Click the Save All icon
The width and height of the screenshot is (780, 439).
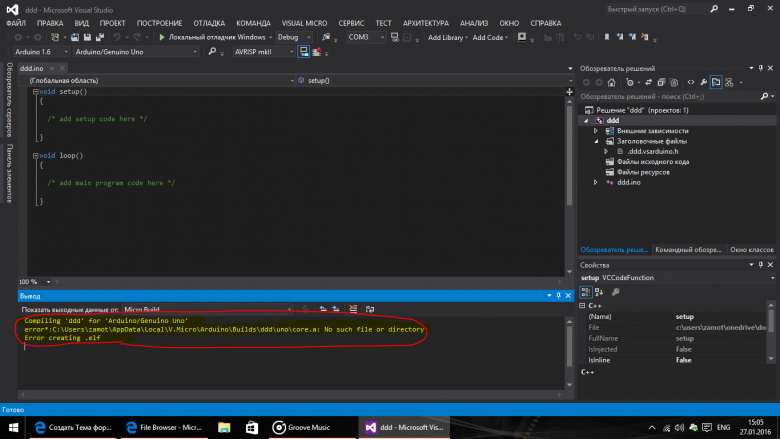(x=100, y=37)
